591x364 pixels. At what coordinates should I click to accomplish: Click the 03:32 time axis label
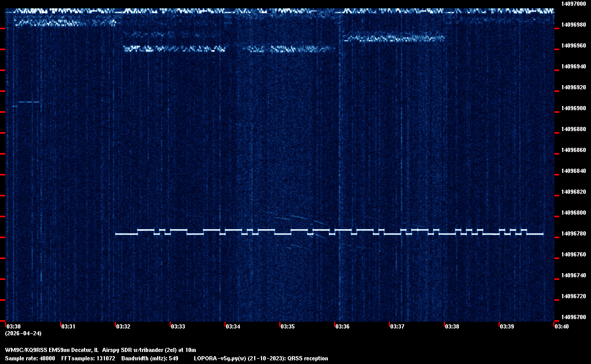click(x=123, y=326)
